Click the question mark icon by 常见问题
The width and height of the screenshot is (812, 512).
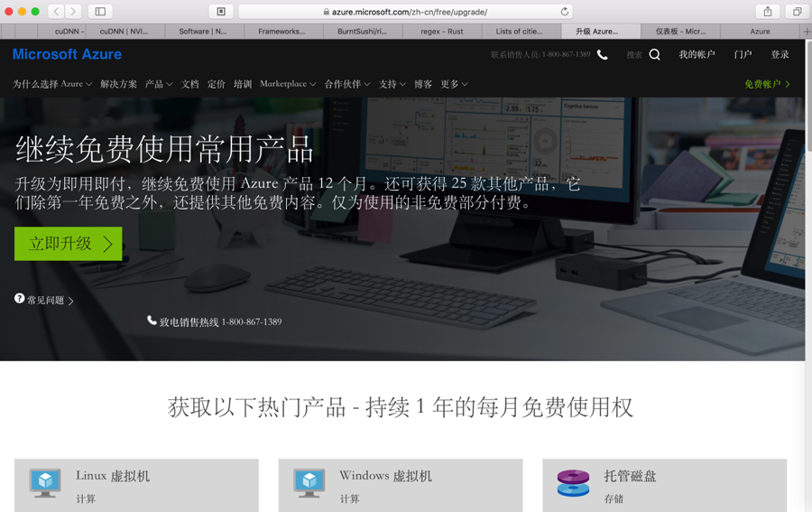pos(19,299)
